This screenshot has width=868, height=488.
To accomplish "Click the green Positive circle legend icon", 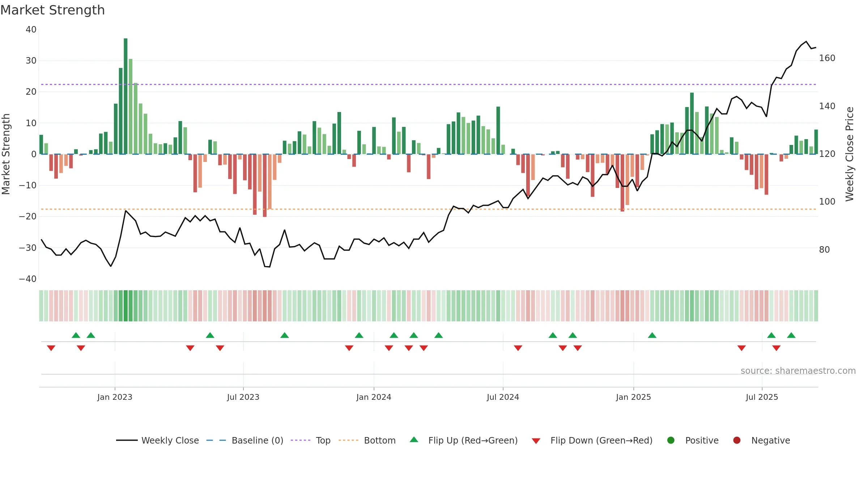I will 671,440.
